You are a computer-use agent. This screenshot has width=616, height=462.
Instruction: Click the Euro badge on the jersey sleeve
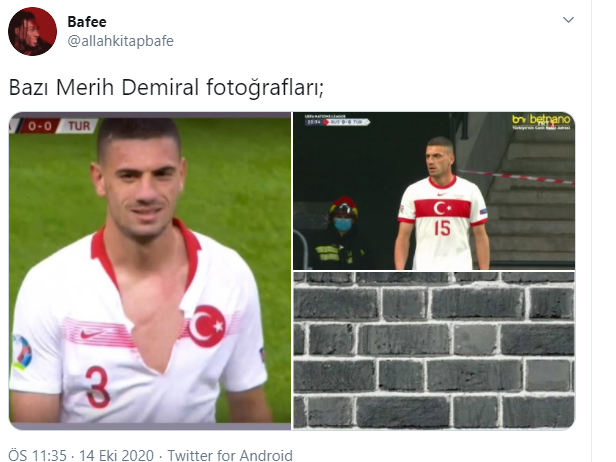point(22,352)
